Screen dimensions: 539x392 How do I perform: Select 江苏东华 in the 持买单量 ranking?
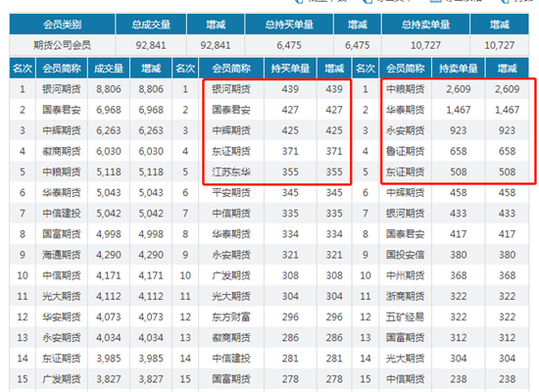coord(231,171)
